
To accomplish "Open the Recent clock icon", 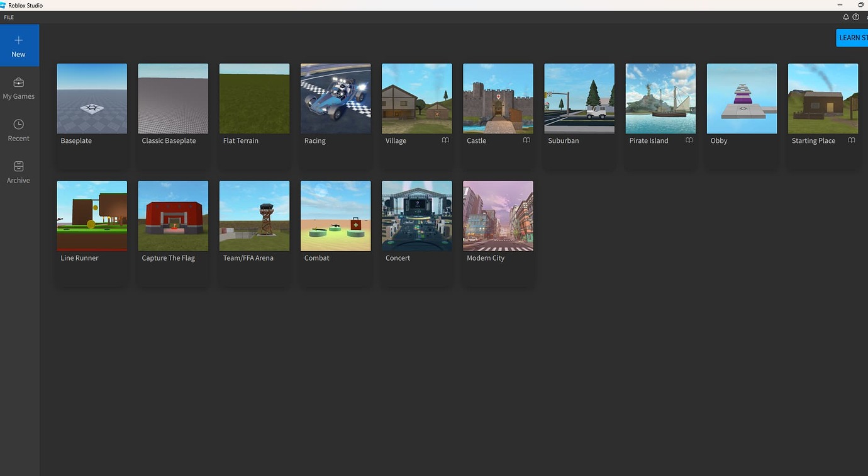I will [18, 125].
